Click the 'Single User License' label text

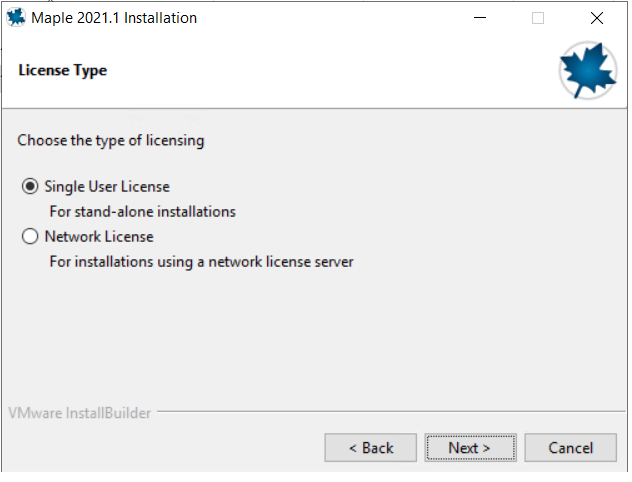(107, 187)
